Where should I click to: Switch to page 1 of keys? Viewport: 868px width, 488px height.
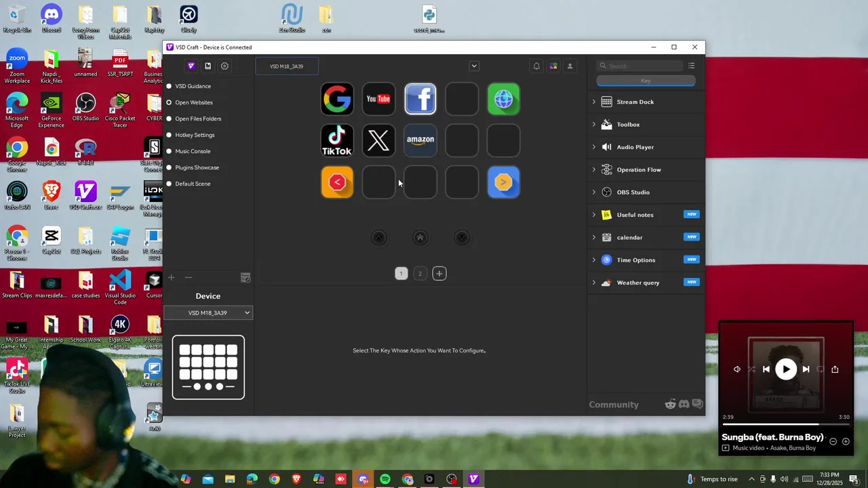point(401,274)
